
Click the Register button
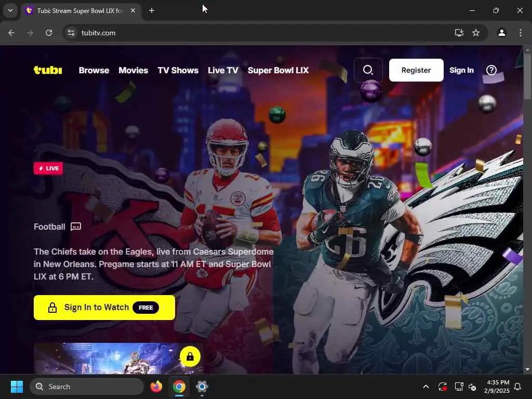coord(416,70)
